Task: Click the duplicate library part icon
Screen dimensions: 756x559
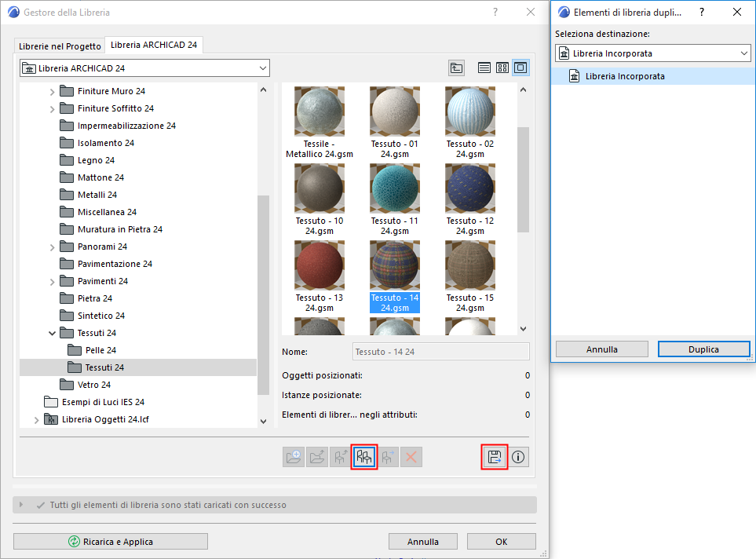Action: 364,457
